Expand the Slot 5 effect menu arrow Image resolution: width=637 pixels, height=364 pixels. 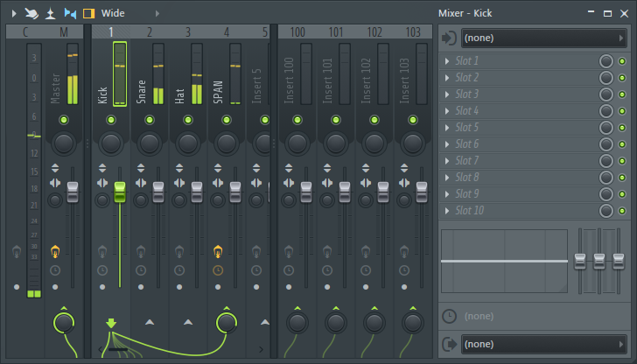[x=447, y=128]
